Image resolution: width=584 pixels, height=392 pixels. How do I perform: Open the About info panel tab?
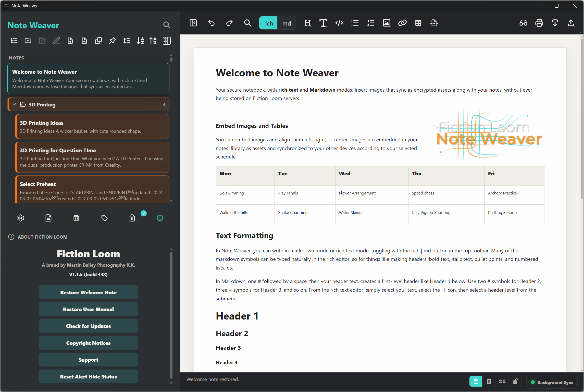[160, 218]
